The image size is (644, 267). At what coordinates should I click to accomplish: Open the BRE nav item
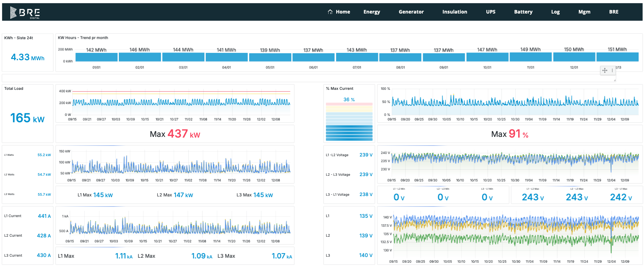[x=614, y=12]
